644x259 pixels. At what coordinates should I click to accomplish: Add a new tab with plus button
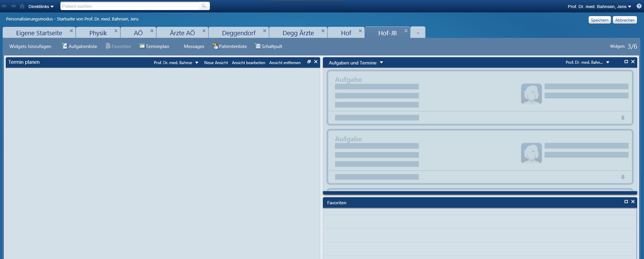(418, 33)
